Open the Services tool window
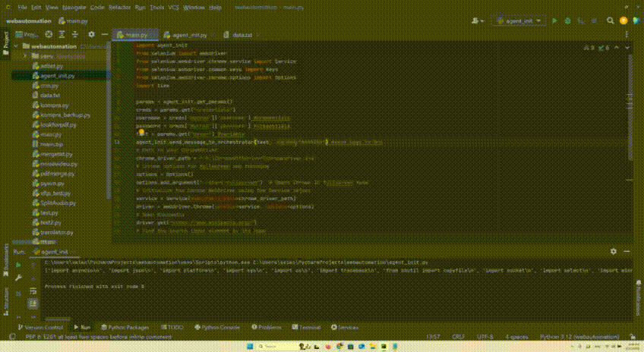 [x=345, y=328]
